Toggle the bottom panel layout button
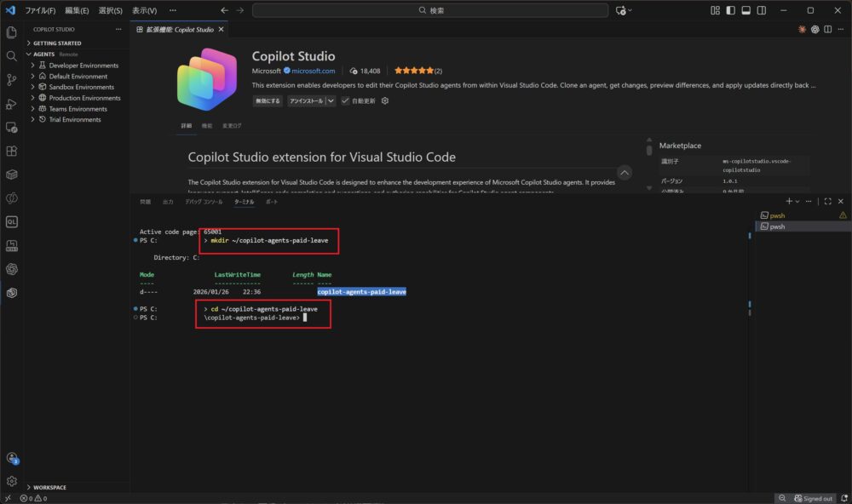The width and height of the screenshot is (852, 504). 745,10
